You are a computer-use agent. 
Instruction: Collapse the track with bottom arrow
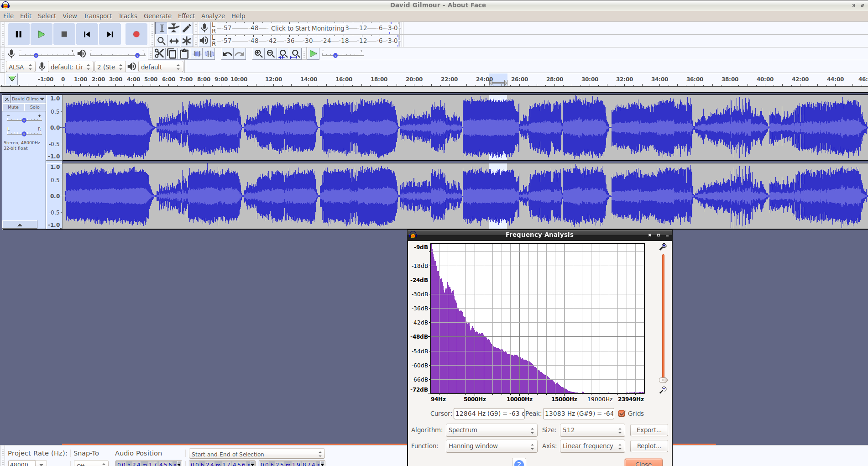click(20, 225)
